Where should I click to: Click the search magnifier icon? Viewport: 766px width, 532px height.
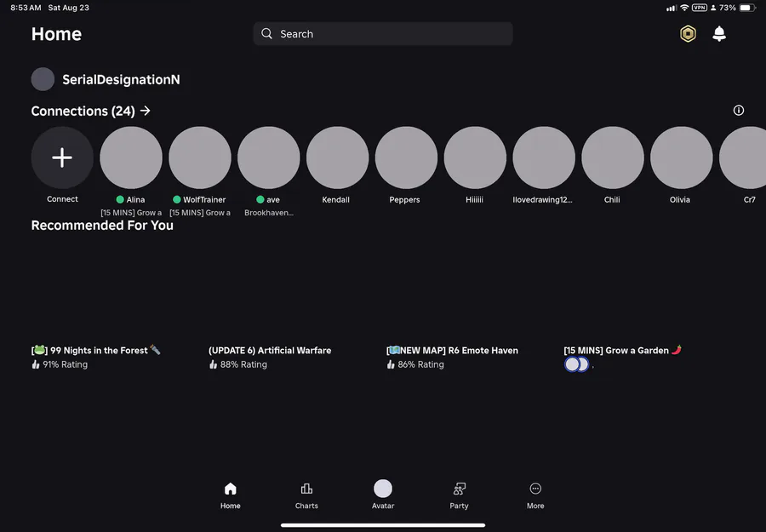click(x=266, y=34)
